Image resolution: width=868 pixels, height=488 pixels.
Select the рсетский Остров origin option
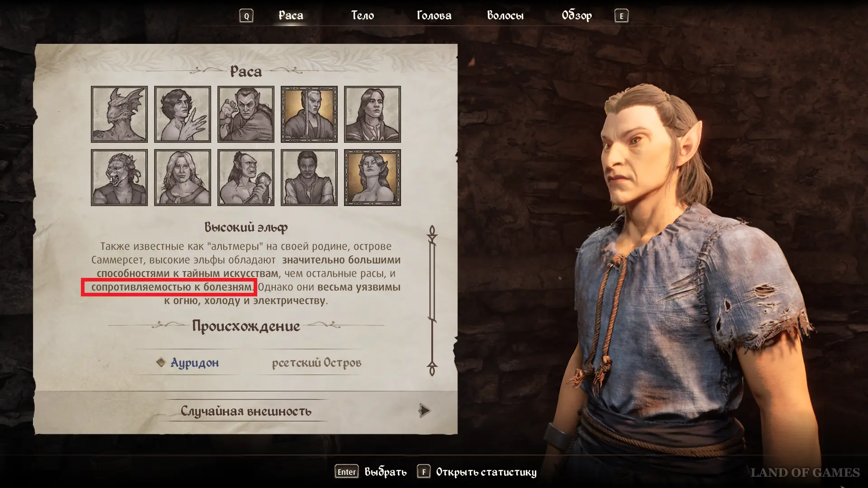click(x=316, y=363)
